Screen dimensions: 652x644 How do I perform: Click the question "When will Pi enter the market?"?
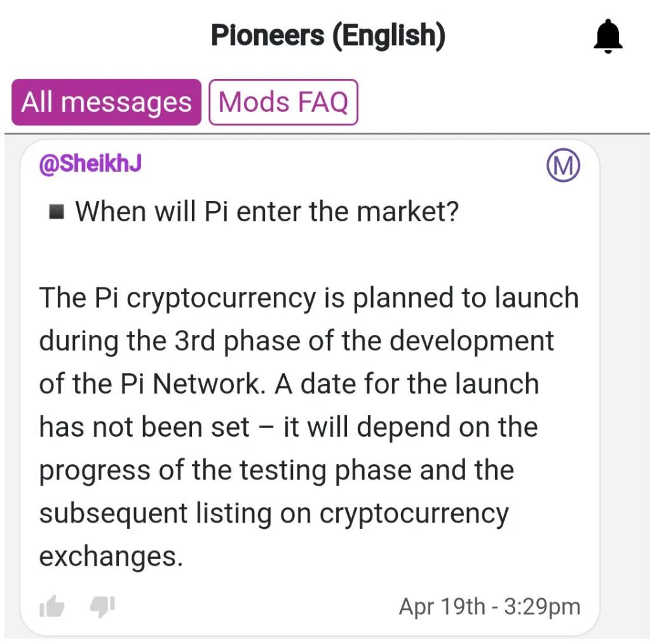[x=266, y=211]
